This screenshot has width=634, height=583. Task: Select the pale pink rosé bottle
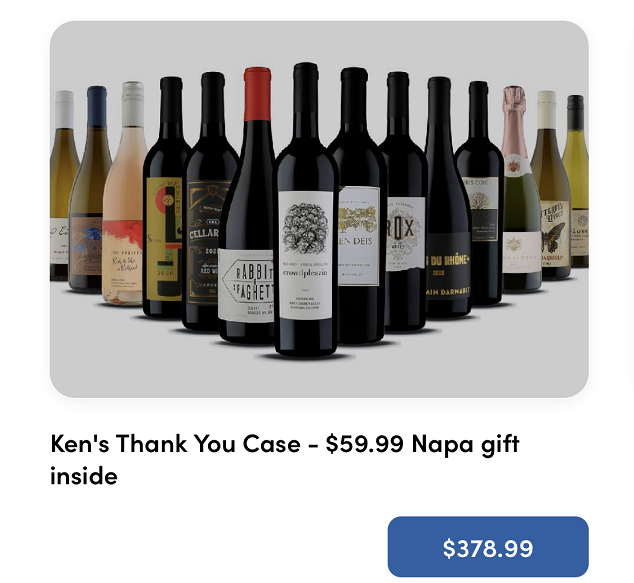pos(125,193)
